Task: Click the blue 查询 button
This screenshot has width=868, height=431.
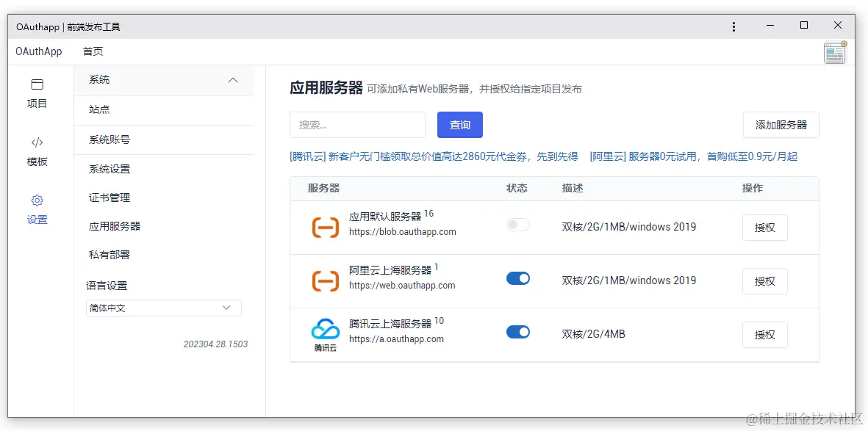Action: click(460, 125)
